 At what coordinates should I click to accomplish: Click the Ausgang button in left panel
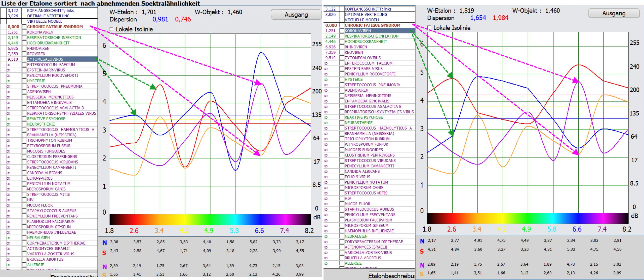[296, 15]
